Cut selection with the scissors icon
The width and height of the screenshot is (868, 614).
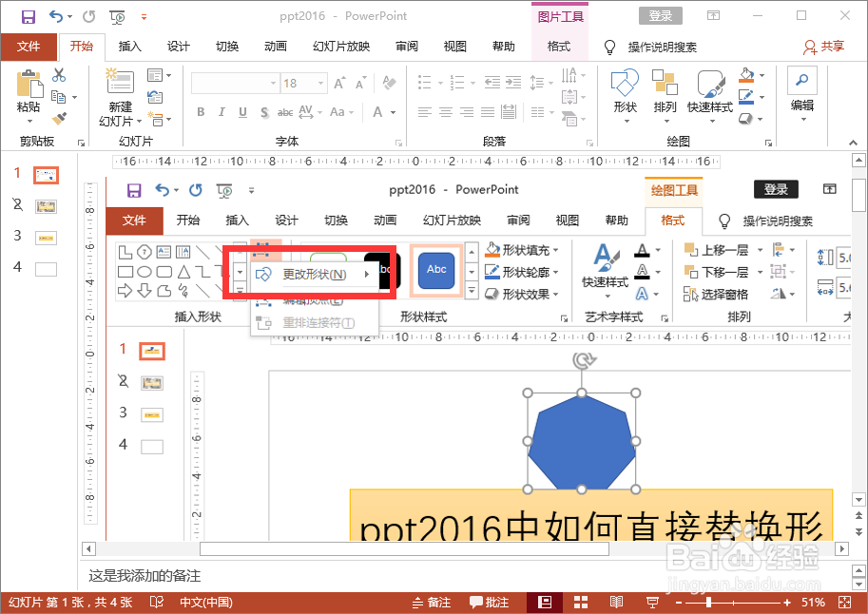pyautogui.click(x=59, y=75)
